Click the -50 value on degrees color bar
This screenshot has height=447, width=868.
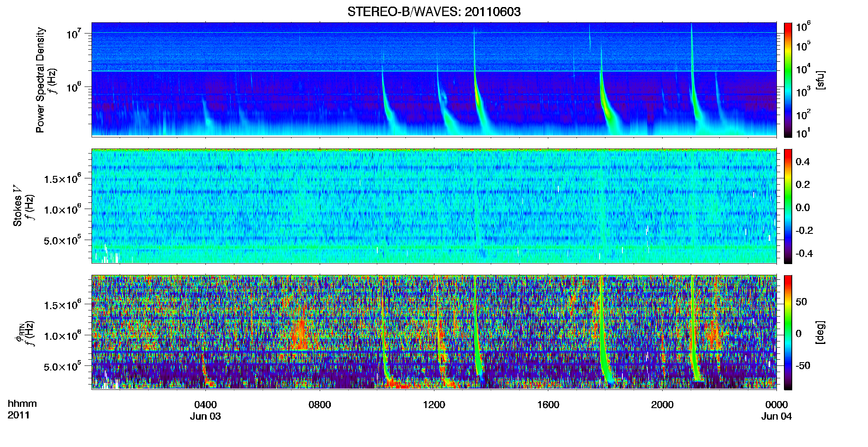pyautogui.click(x=803, y=365)
